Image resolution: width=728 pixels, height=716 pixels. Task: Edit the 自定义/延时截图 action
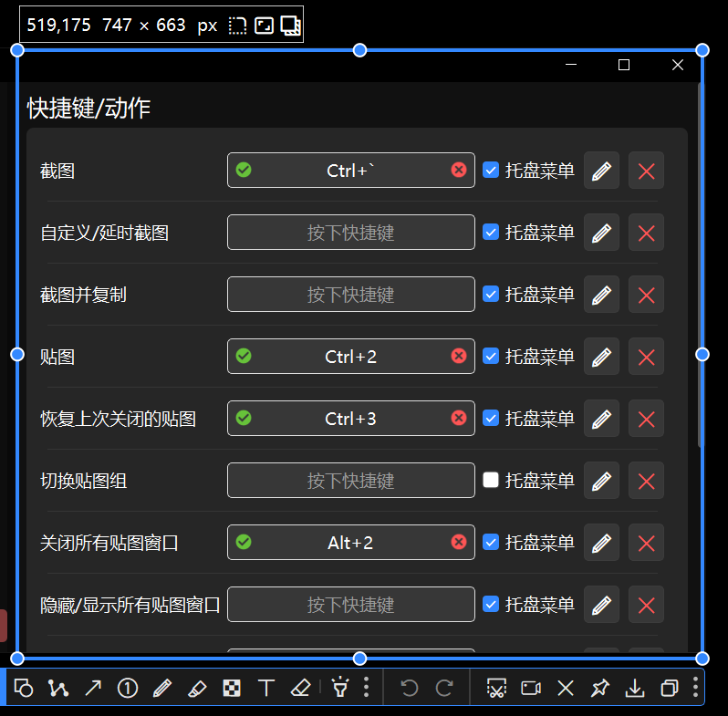[x=601, y=233]
